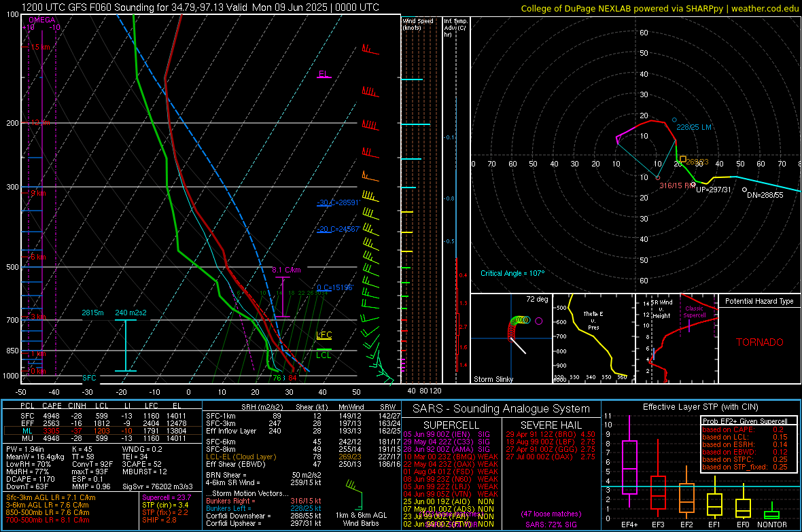The image size is (802, 532).
Task: Select the green LCL level label
Action: click(x=324, y=355)
